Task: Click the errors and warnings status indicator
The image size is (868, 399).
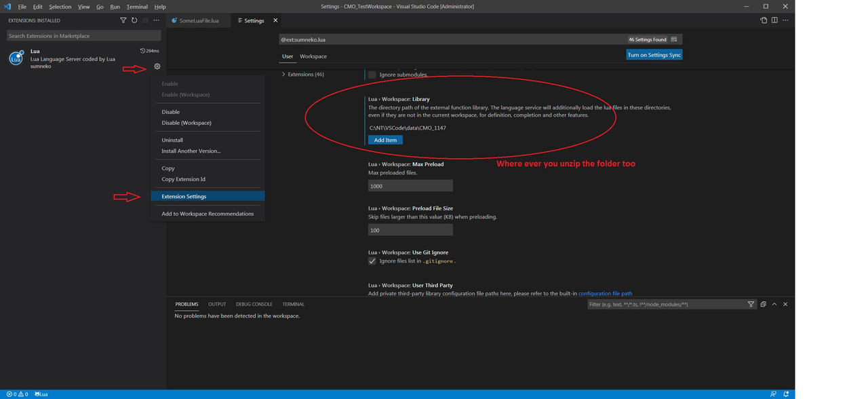Action: [18, 394]
